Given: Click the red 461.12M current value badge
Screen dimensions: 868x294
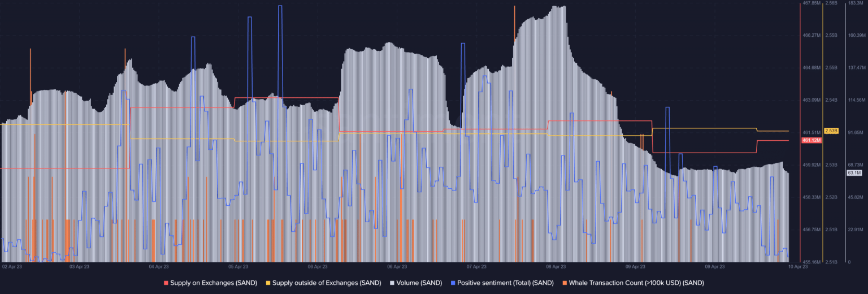Looking at the screenshot, I should click(x=811, y=140).
